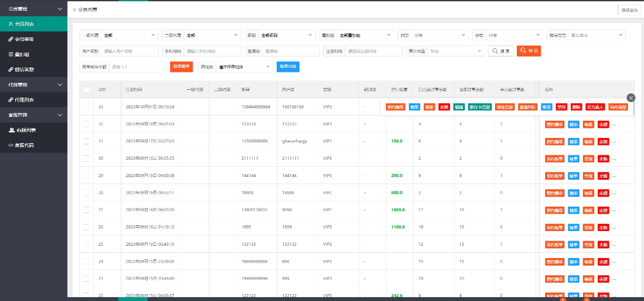Click the double-arrow breadcrumb icon

tap(74, 10)
